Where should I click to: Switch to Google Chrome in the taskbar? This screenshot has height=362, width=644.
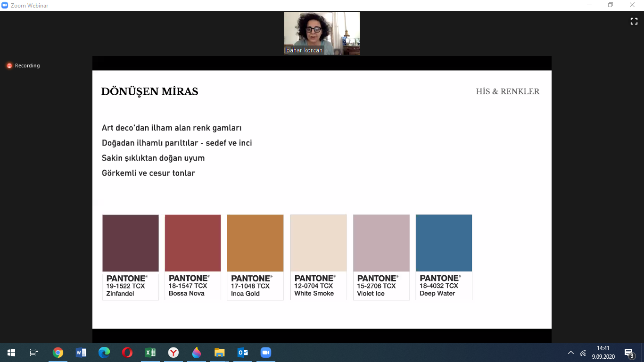[58, 353]
